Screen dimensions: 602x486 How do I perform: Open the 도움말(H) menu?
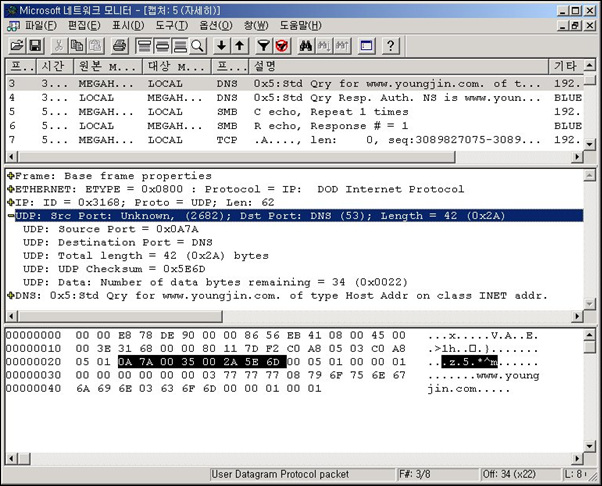(x=301, y=26)
